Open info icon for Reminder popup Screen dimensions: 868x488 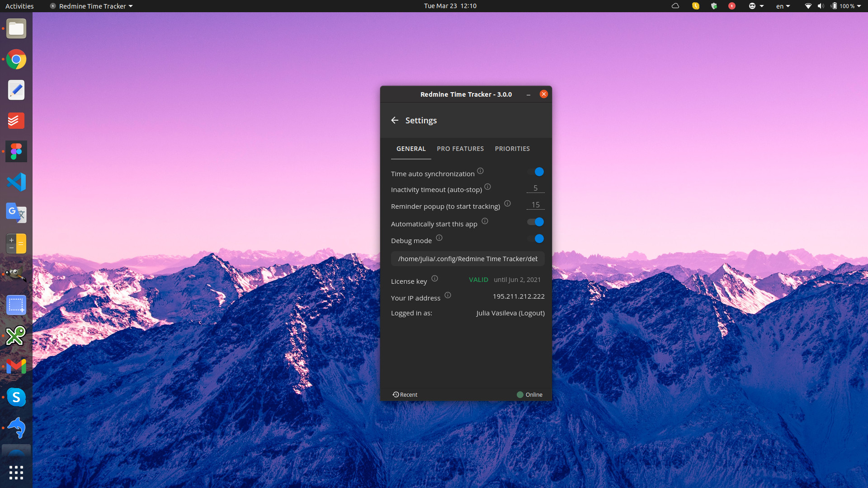pyautogui.click(x=508, y=203)
